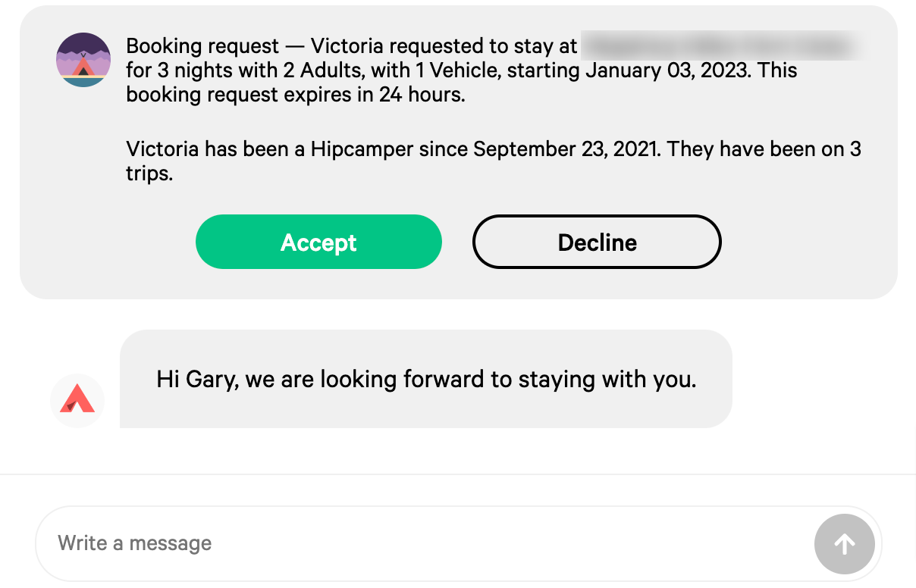
Task: Decline the booking request
Action: 597,242
